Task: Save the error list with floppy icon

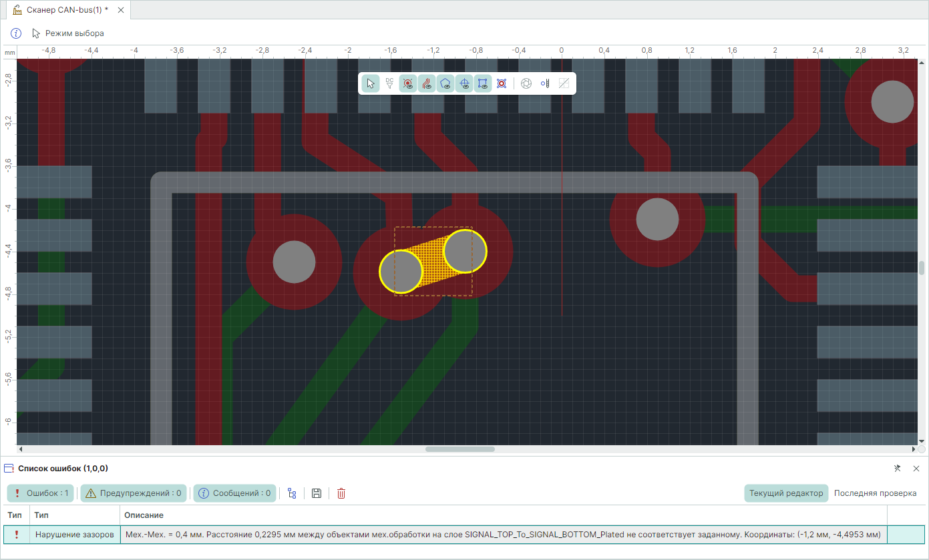Action: tap(317, 493)
